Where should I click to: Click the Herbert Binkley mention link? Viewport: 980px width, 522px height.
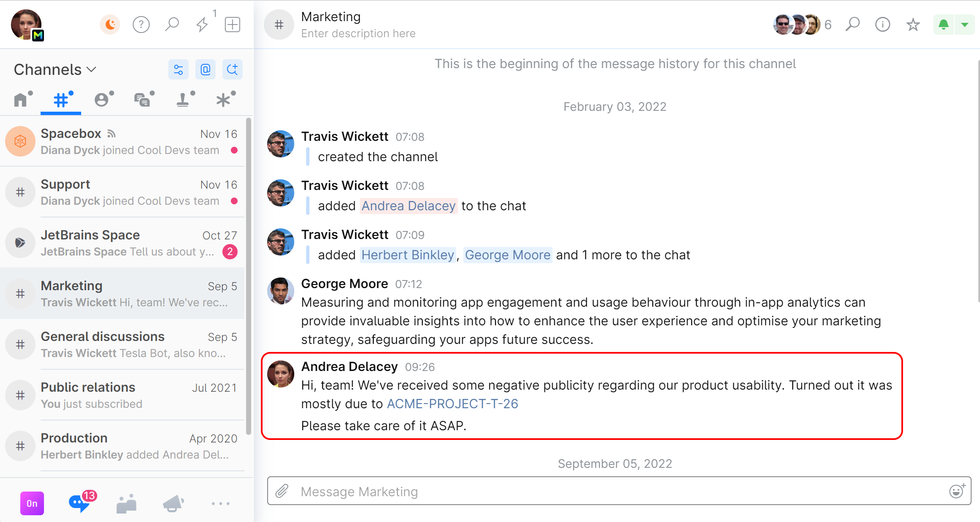tap(408, 255)
